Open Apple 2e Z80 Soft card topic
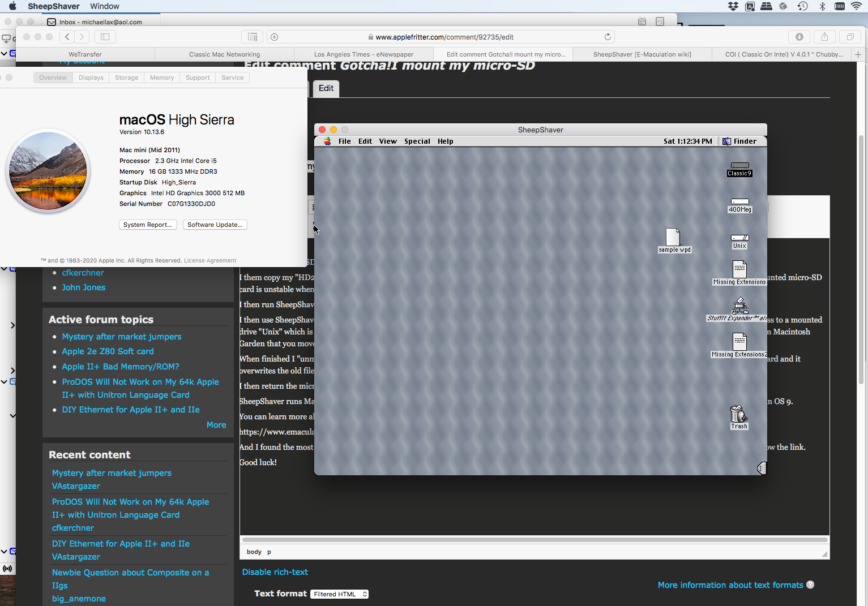This screenshot has height=606, width=868. (x=108, y=351)
